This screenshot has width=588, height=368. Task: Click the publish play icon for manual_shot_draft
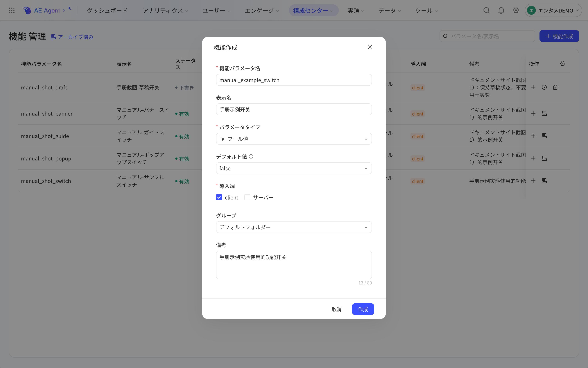(544, 87)
